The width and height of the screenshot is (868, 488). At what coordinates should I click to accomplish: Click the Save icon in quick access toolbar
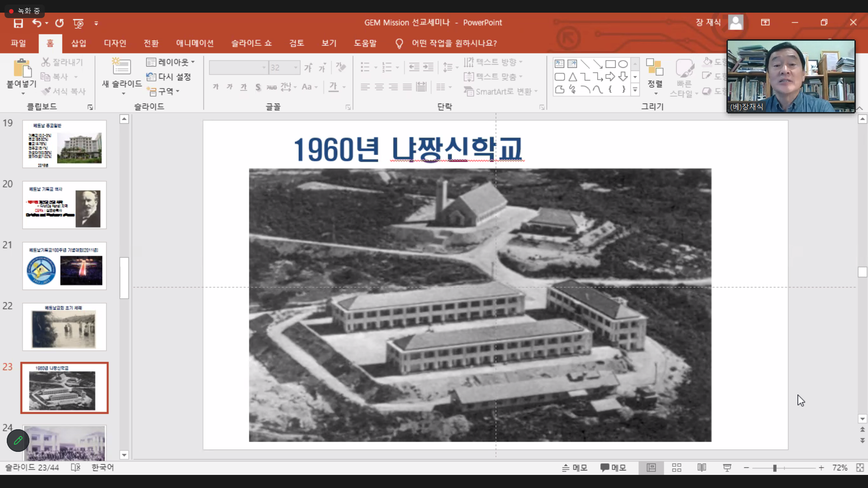coord(18,23)
